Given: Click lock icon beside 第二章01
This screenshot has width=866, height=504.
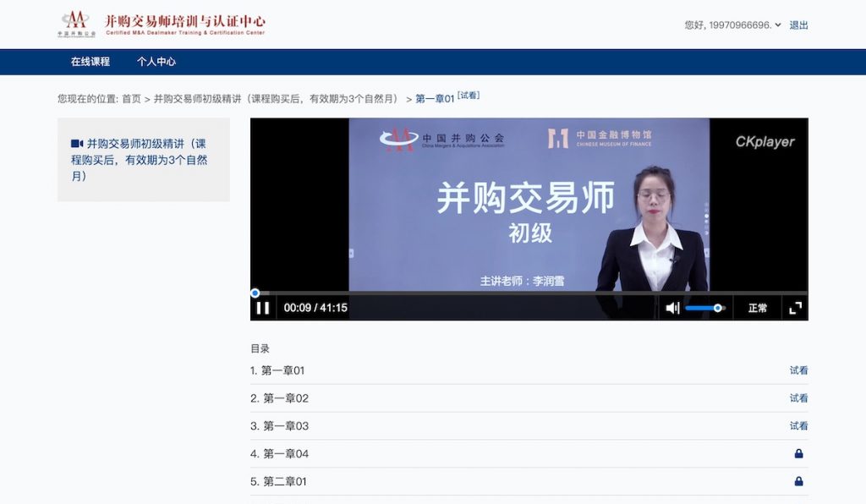Looking at the screenshot, I should (798, 481).
